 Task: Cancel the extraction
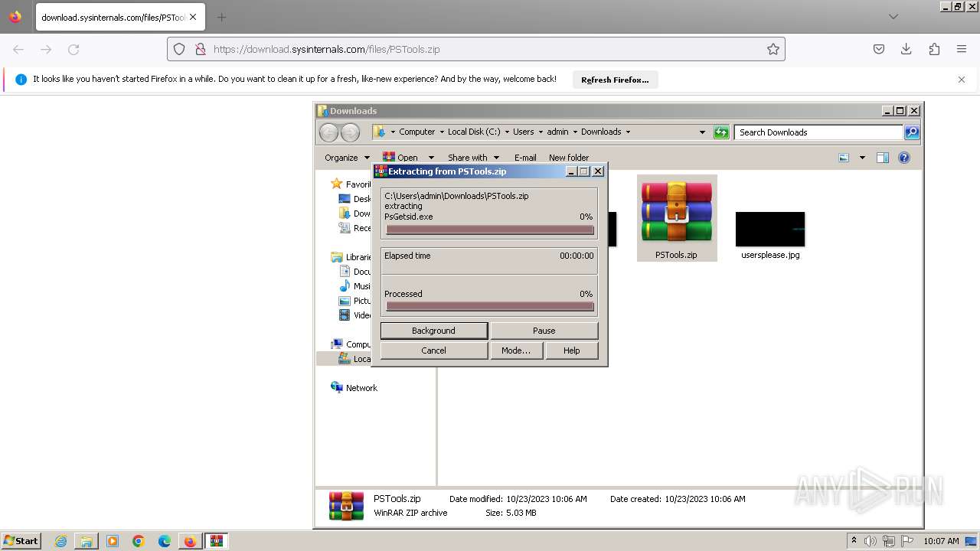click(x=433, y=350)
